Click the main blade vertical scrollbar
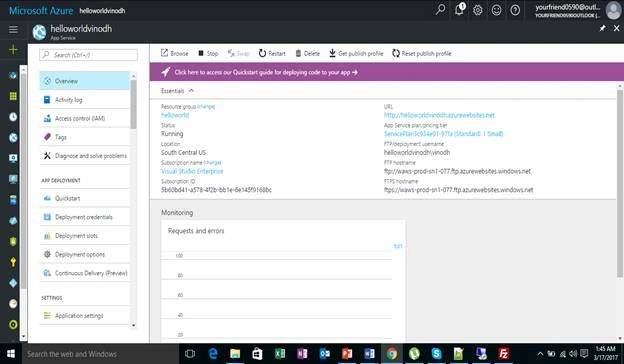624x364 pixels. (620, 183)
